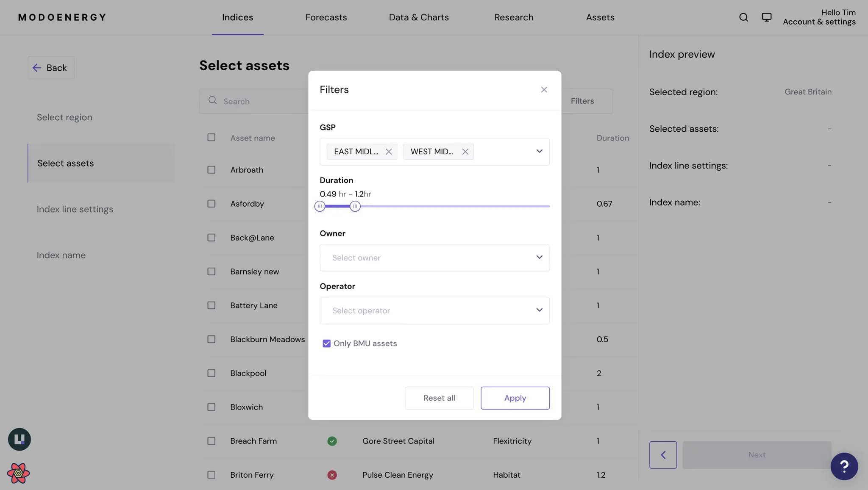Switch to the Indices tab
The width and height of the screenshot is (868, 490).
(x=237, y=17)
